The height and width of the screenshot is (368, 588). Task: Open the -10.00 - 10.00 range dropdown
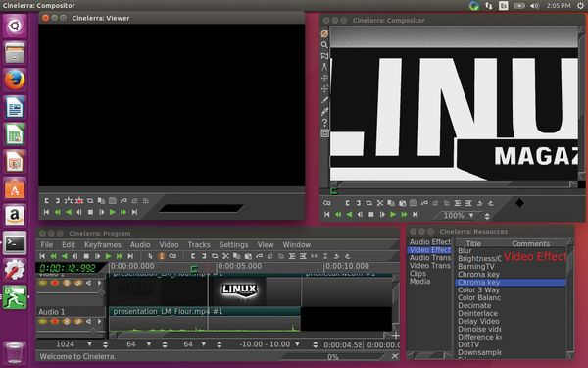point(297,344)
